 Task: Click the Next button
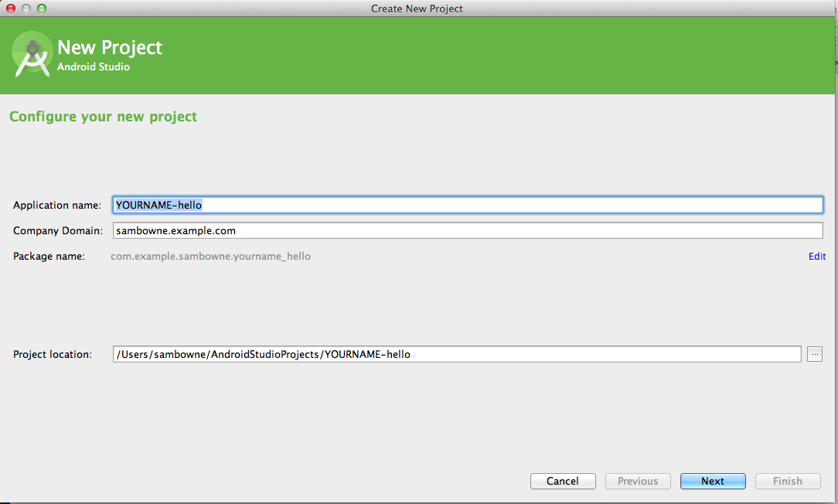pyautogui.click(x=713, y=481)
